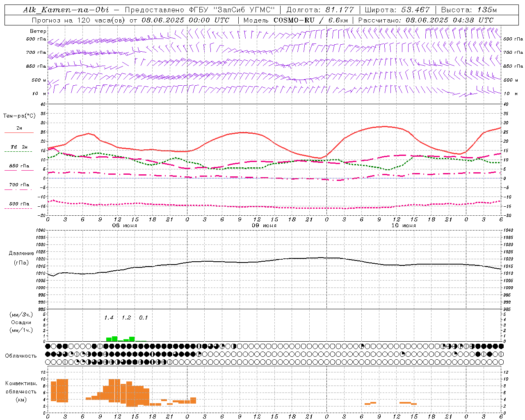Screen dimensions: 525x420
Task: Click the provider text ФГБУ "ЗапСиб УГМС"
Action: point(232,10)
